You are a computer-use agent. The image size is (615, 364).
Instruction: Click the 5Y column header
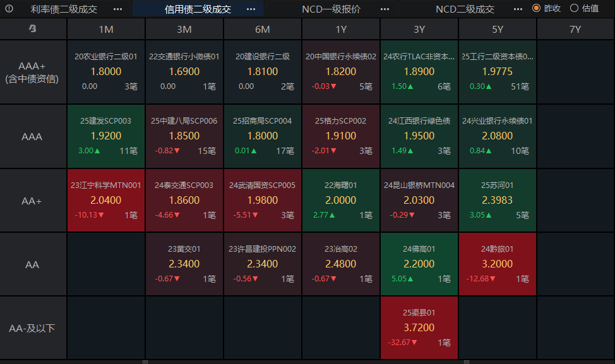[498, 30]
